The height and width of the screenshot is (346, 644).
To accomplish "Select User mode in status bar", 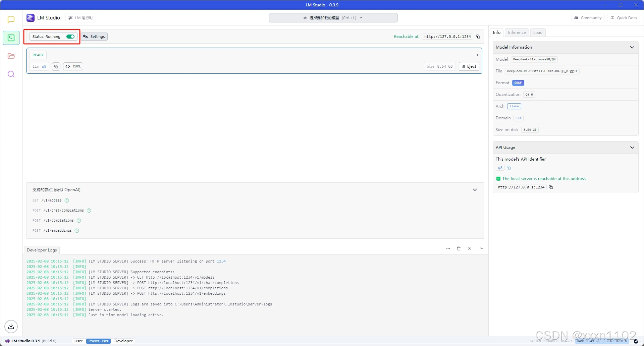I will (78, 341).
